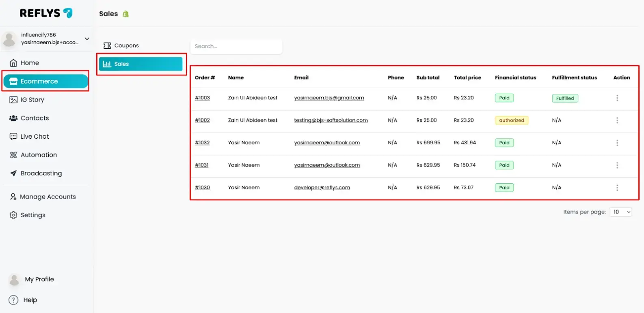
Task: Expand the influencify786 account switcher
Action: point(87,39)
